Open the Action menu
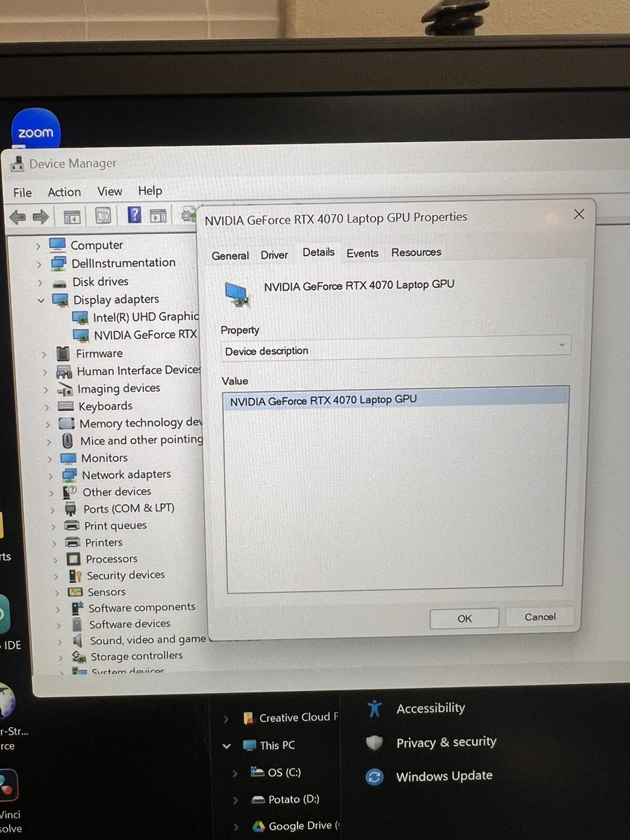The height and width of the screenshot is (840, 630). pos(64,192)
